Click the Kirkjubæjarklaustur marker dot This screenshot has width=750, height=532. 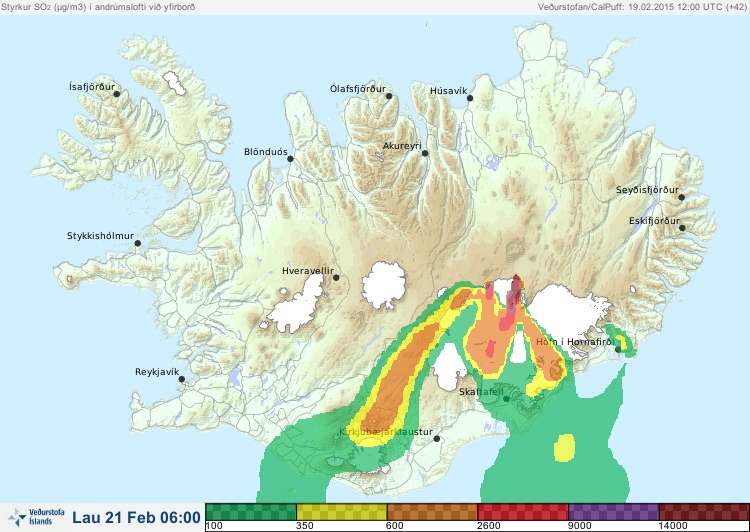(x=436, y=438)
